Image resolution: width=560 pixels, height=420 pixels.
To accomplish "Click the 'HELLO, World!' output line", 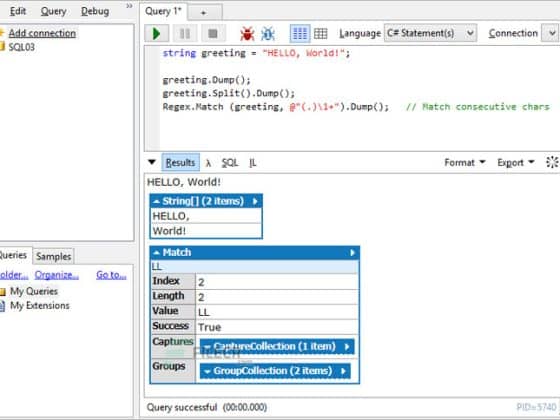I will point(184,182).
